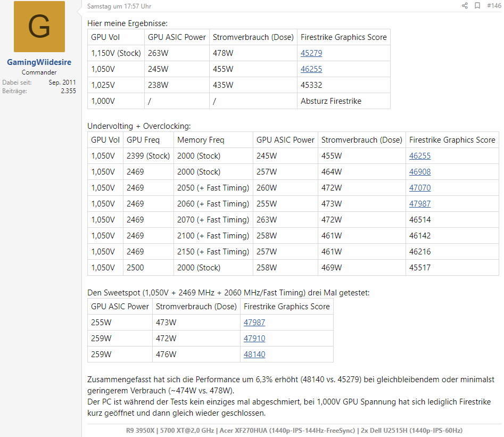Click the cell '1,150V (Stock)'
This screenshot has height=437, width=504.
(116, 53)
